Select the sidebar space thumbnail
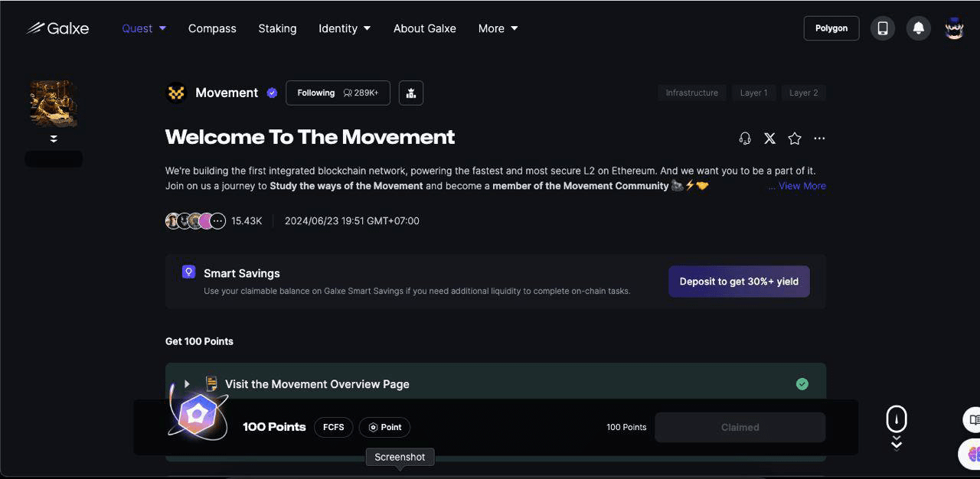This screenshot has height=479, width=980. click(x=54, y=103)
